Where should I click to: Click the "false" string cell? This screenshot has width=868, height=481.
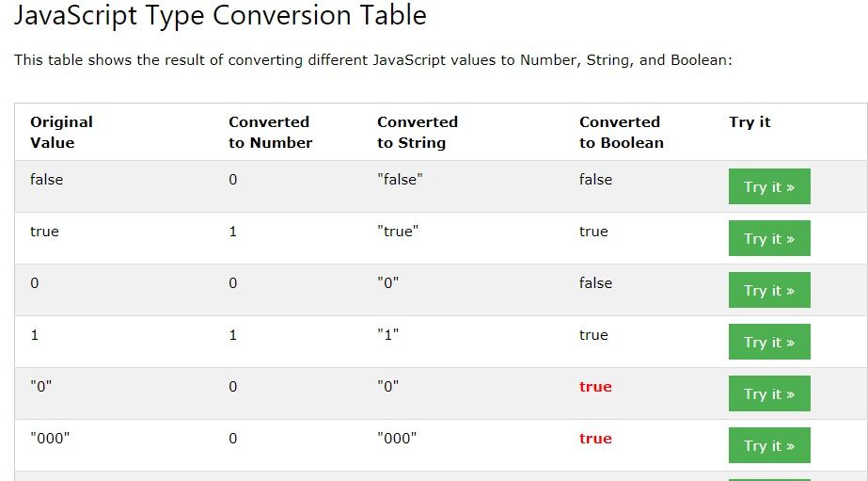coord(400,179)
